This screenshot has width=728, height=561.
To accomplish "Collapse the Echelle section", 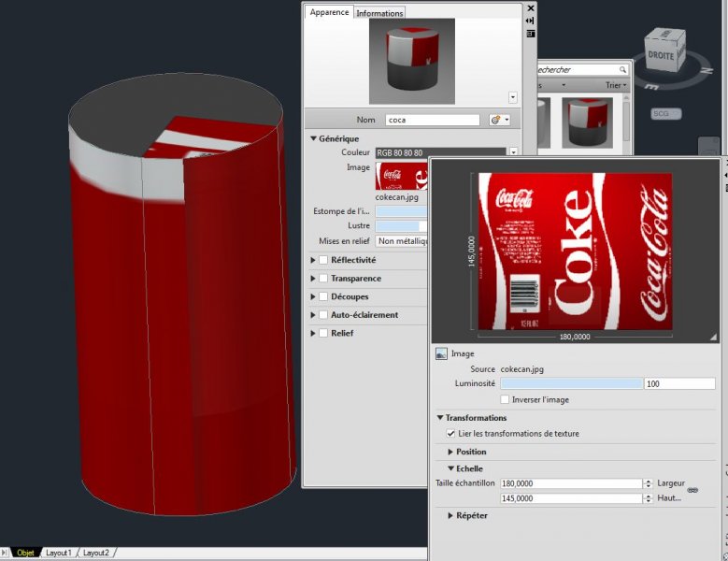I will [450, 468].
